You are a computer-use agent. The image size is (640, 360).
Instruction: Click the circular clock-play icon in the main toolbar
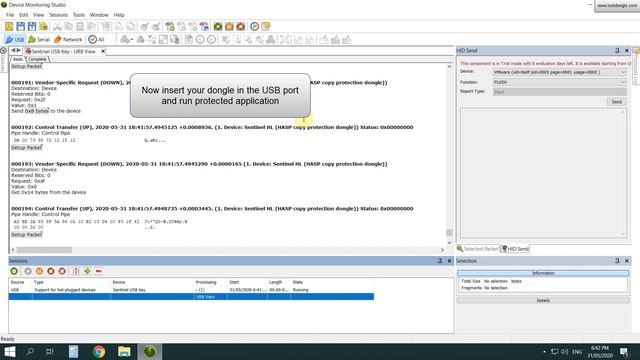[x=254, y=27]
